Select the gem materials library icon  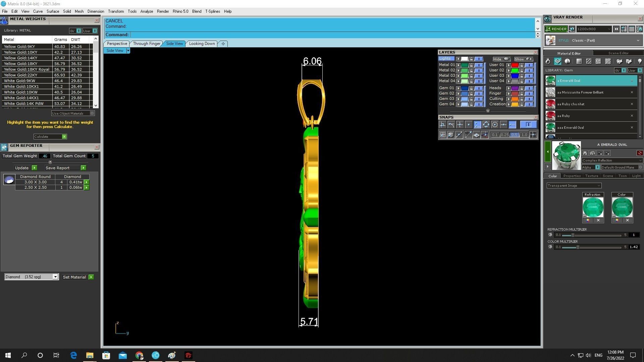pos(557,61)
